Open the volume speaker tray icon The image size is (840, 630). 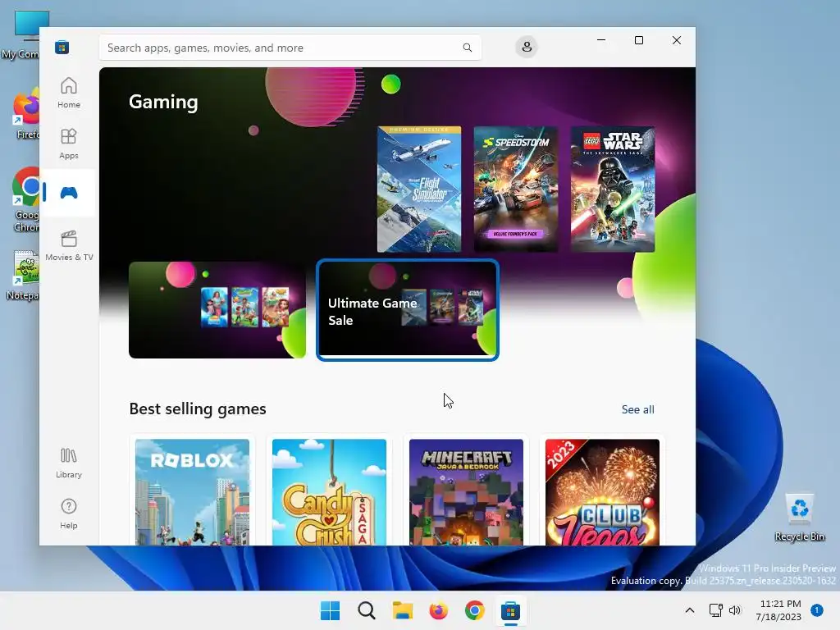pos(735,610)
